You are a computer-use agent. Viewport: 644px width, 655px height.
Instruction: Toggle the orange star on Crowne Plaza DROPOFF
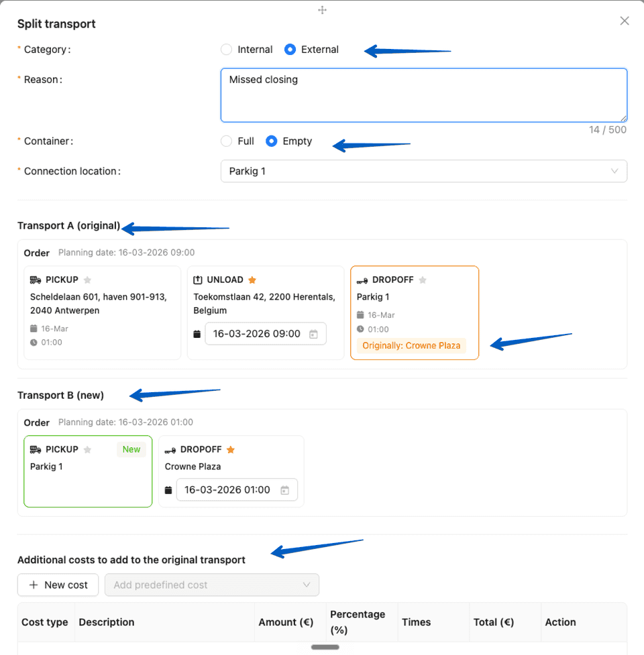[231, 449]
